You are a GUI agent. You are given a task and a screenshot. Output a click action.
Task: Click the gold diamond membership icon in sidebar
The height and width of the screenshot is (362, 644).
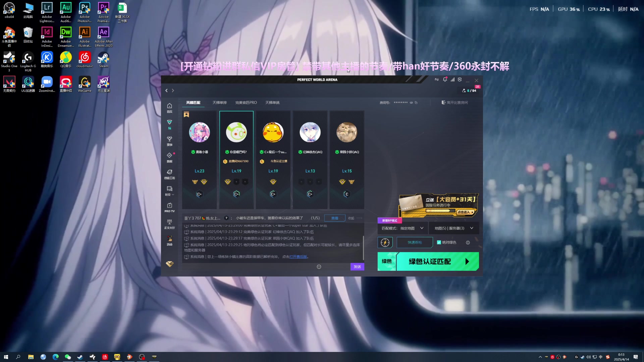click(x=169, y=264)
